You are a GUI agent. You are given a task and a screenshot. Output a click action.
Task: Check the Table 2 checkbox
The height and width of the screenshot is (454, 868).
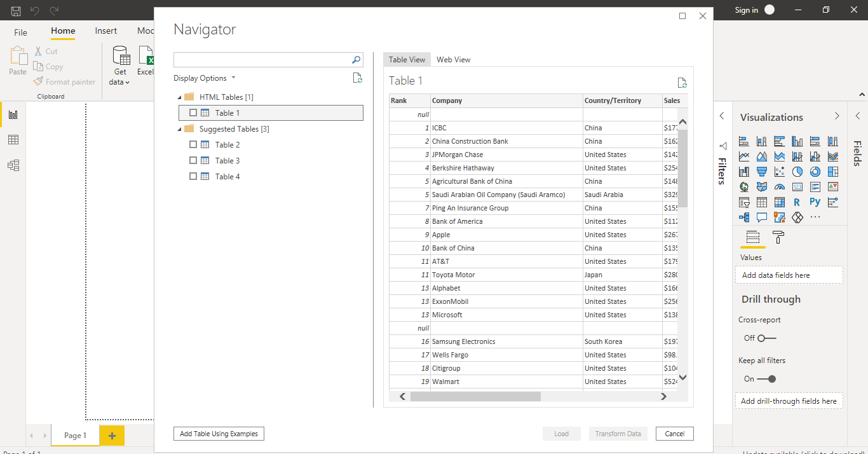pyautogui.click(x=193, y=144)
